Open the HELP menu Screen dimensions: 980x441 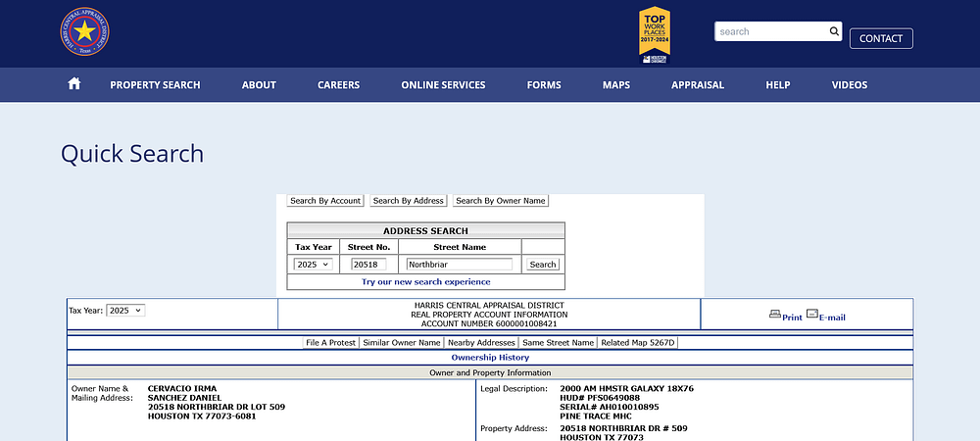[x=777, y=85]
